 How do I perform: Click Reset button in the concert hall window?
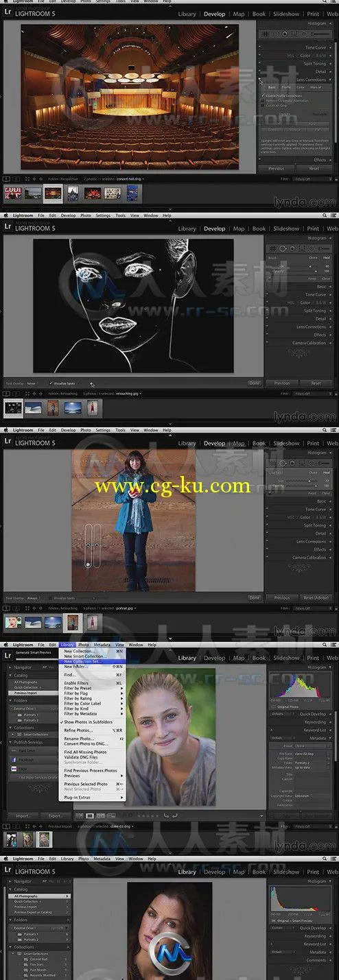point(314,168)
